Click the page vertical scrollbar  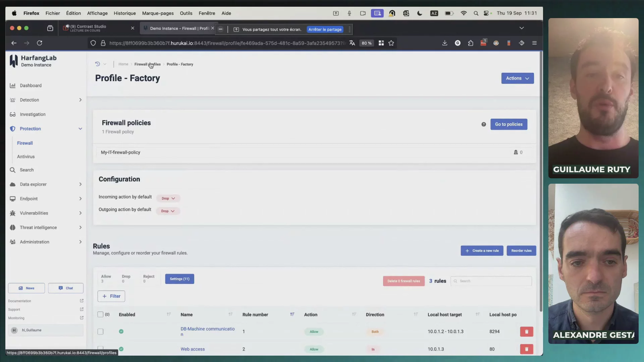(x=541, y=181)
